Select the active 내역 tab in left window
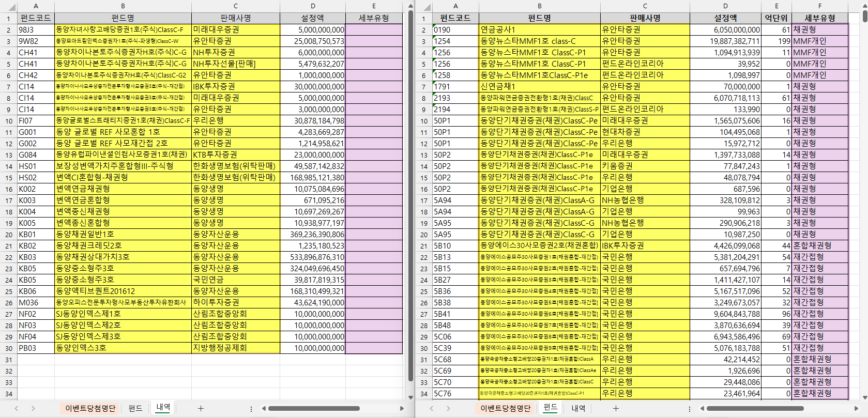868x418 pixels. [163, 408]
